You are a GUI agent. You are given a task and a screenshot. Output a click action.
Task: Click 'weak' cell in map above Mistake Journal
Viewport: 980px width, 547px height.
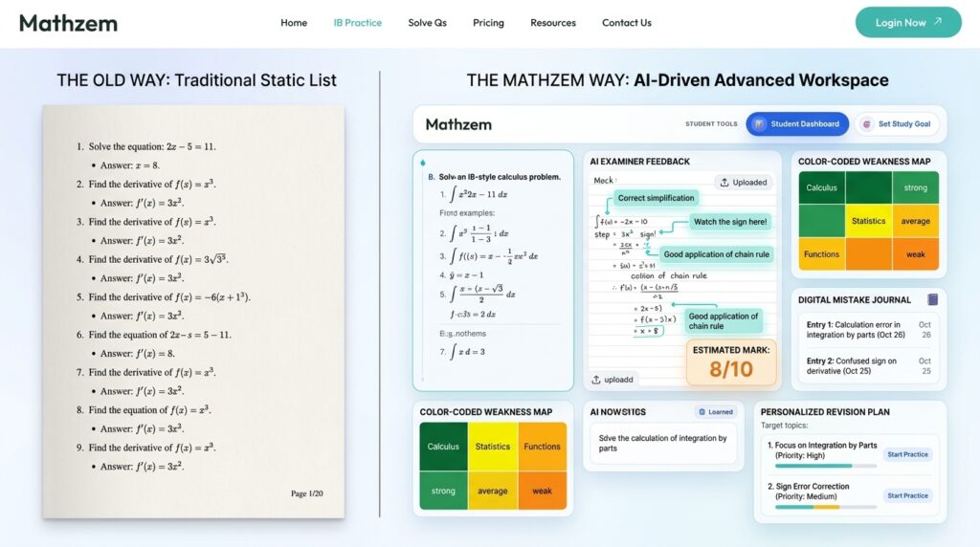(x=916, y=254)
